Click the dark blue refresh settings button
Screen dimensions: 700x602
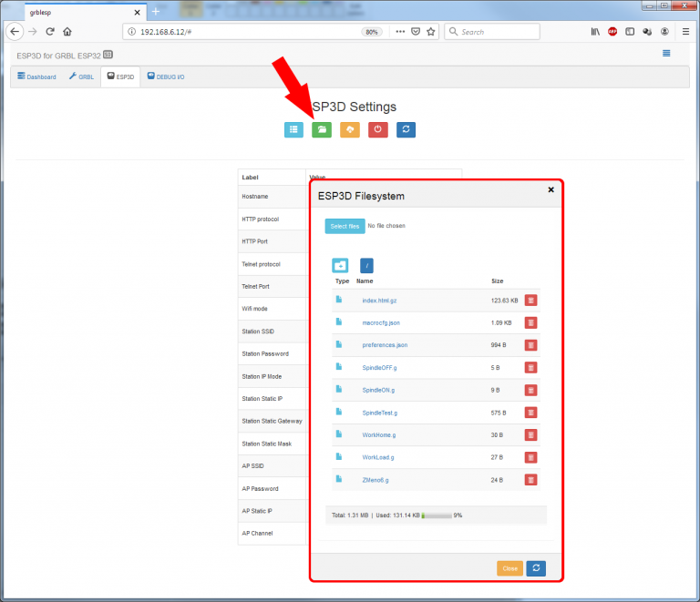tap(406, 129)
